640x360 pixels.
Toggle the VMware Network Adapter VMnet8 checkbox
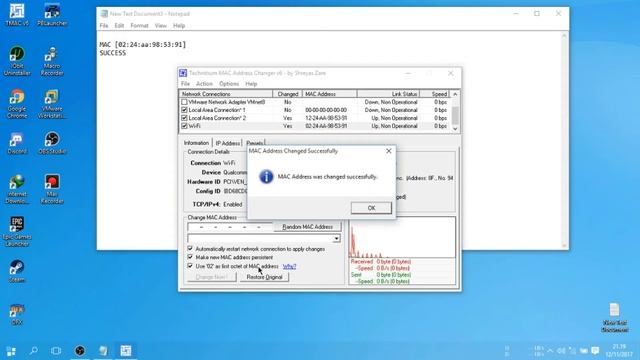[184, 102]
